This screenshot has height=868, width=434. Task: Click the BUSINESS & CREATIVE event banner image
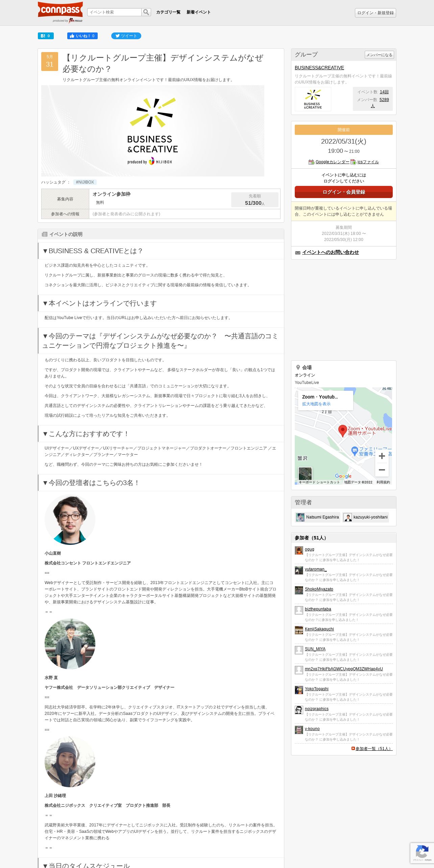click(x=153, y=131)
